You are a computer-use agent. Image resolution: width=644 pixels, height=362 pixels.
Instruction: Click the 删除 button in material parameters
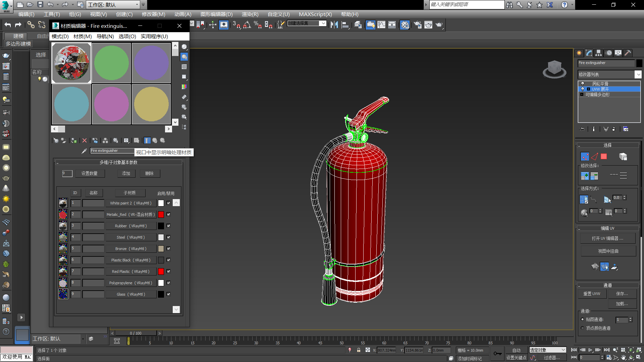150,174
